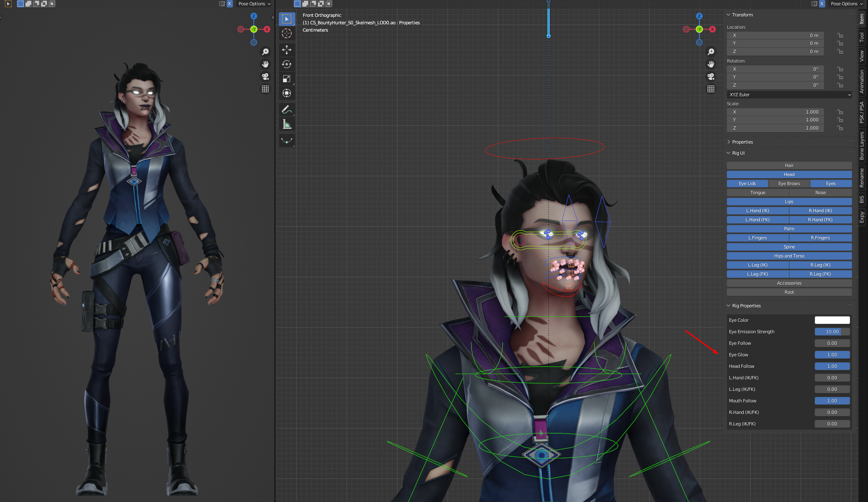Click the Root button in Rig UI
This screenshot has width=868, height=502.
click(x=789, y=292)
